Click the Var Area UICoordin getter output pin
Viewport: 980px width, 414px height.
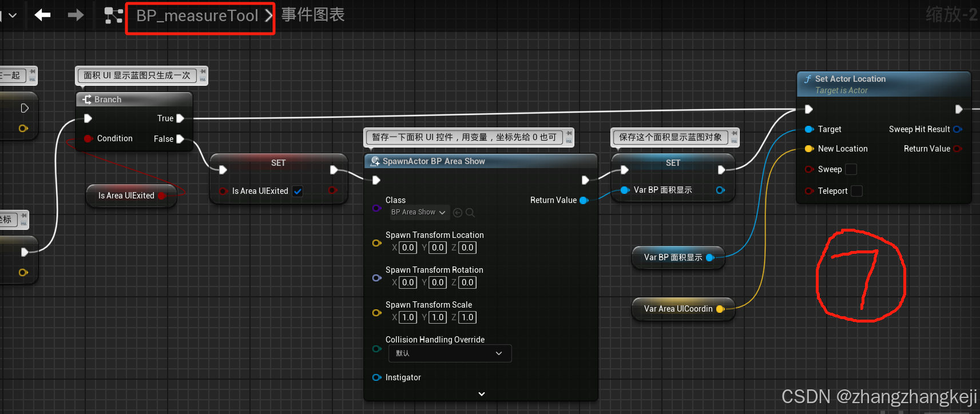click(720, 309)
